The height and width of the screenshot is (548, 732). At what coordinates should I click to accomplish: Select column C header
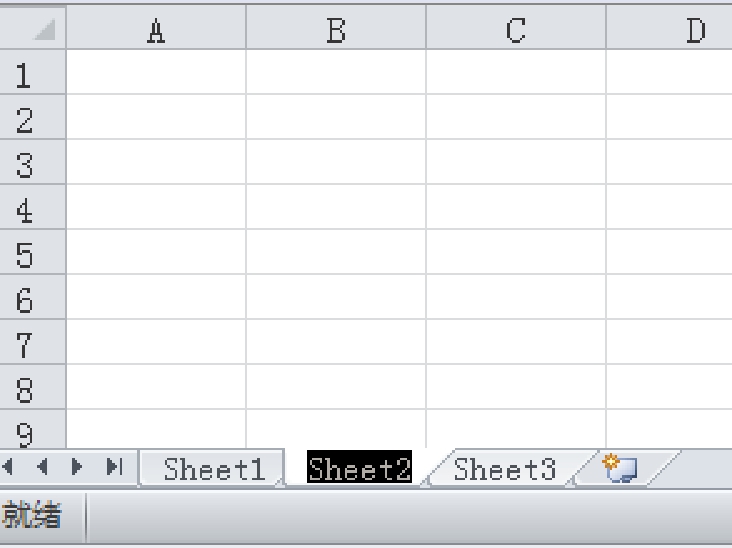516,27
